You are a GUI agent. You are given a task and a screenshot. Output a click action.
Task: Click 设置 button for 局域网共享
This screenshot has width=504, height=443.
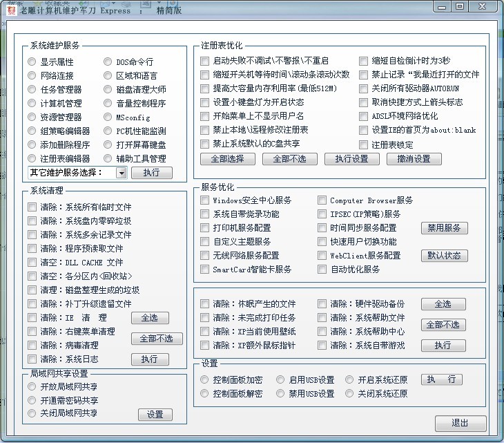click(155, 415)
